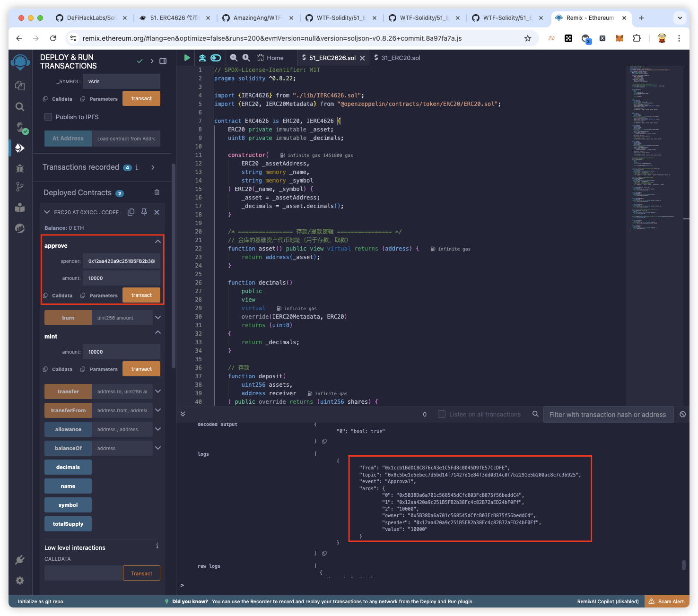The image size is (698, 616).
Task: Switch to the Home tab
Action: 270,58
